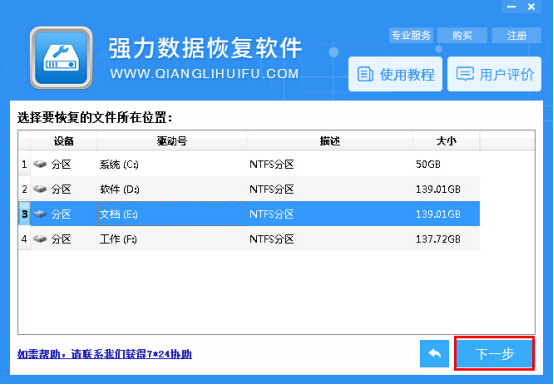
Task: Click NTFS分区 in the F: row
Action: click(271, 239)
